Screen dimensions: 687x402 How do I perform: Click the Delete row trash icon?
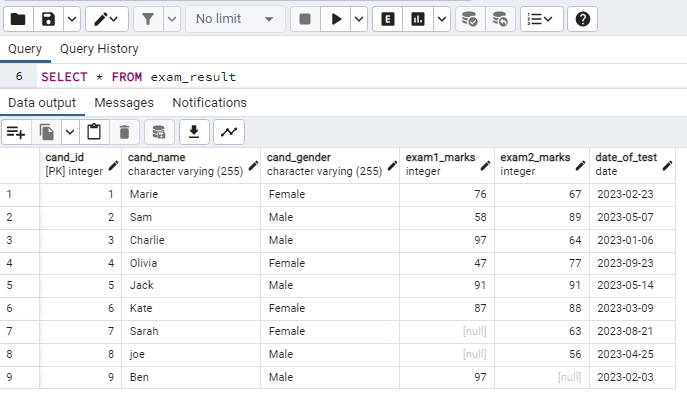coord(124,132)
